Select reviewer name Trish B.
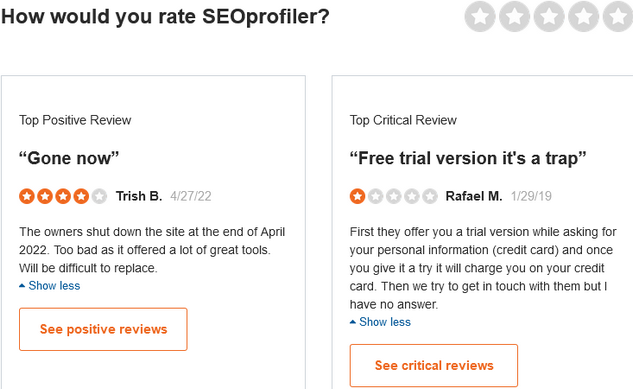The image size is (633, 389). (x=139, y=196)
